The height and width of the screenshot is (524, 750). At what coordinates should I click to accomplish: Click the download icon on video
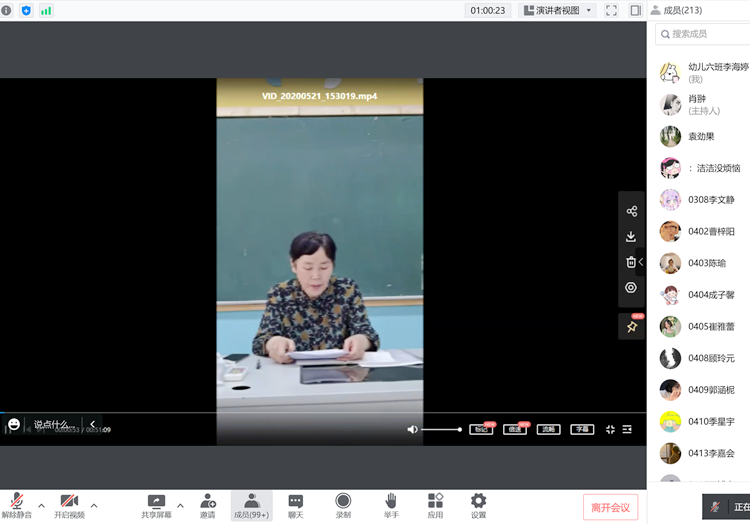(631, 236)
